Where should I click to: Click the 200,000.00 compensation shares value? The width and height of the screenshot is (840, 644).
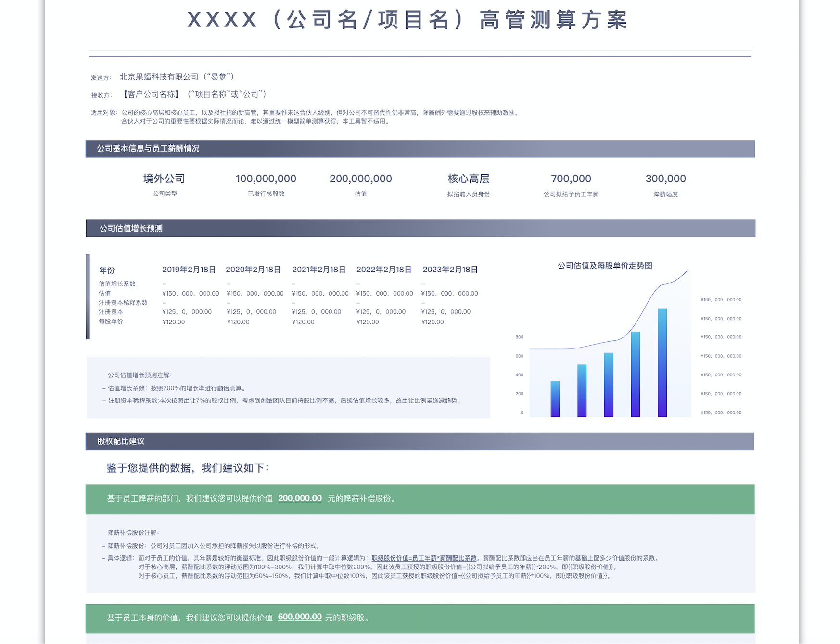coord(300,498)
